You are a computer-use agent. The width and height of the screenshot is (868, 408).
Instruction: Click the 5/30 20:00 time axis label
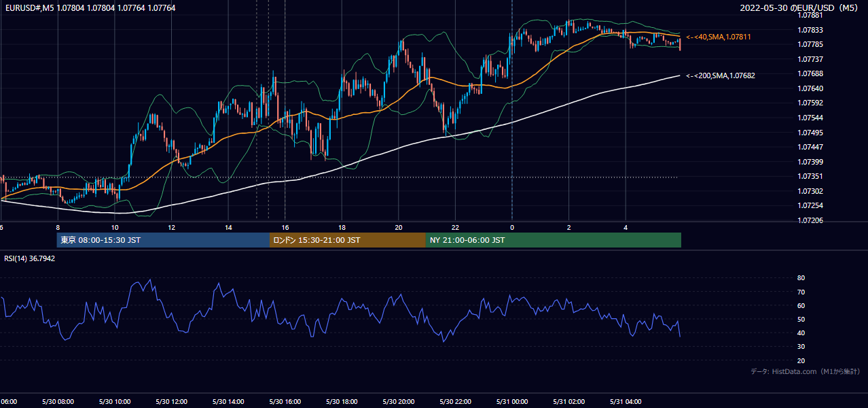(x=398, y=402)
